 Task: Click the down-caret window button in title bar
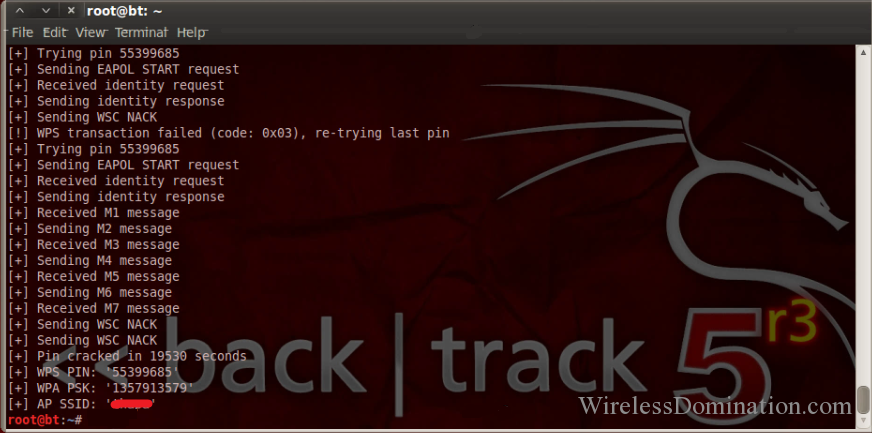click(x=46, y=11)
